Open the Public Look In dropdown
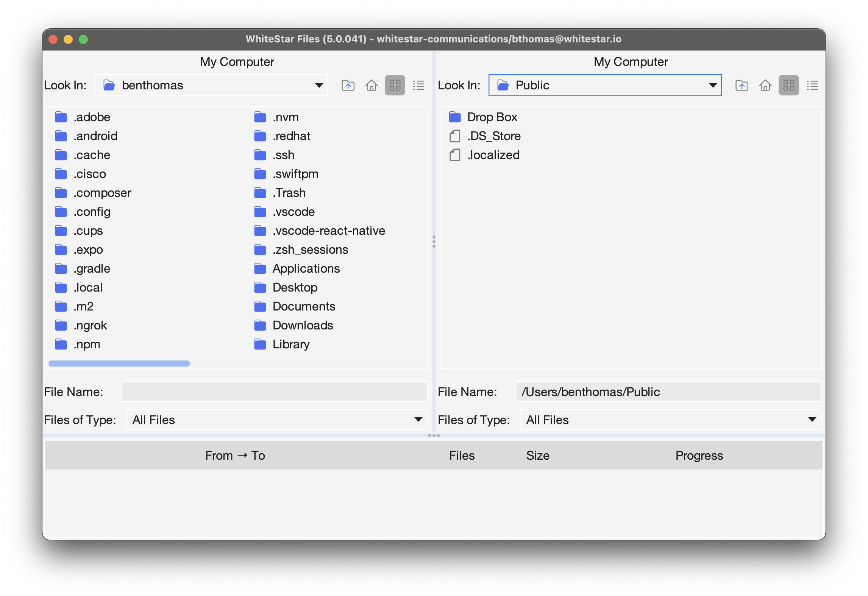Image resolution: width=868 pixels, height=596 pixels. [x=605, y=85]
